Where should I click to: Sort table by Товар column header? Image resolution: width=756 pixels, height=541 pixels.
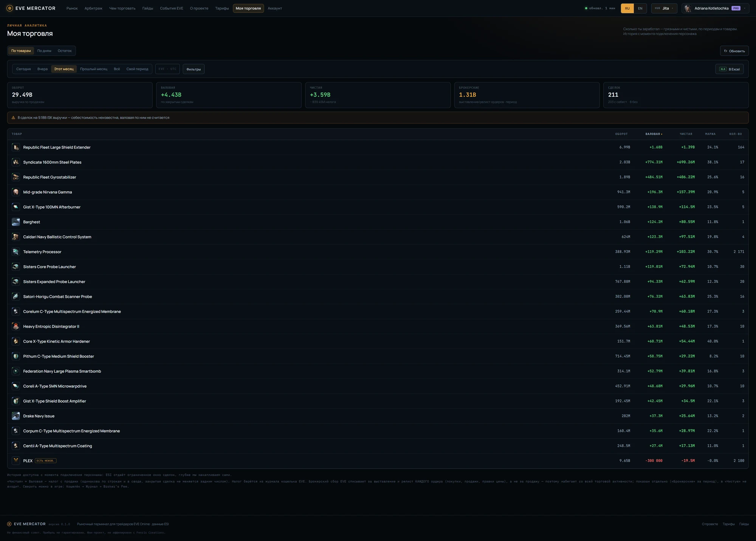pos(17,134)
